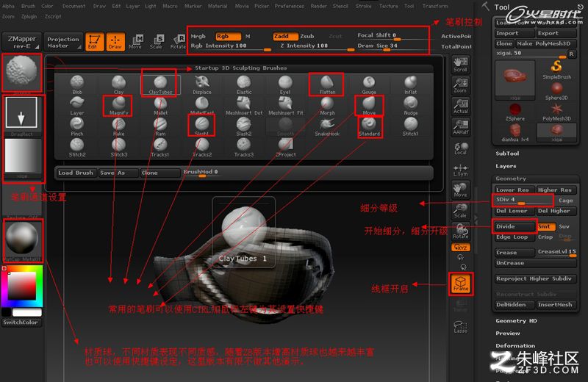Expand the SubTool section
Viewport: 588px width, 382px height.
507,154
